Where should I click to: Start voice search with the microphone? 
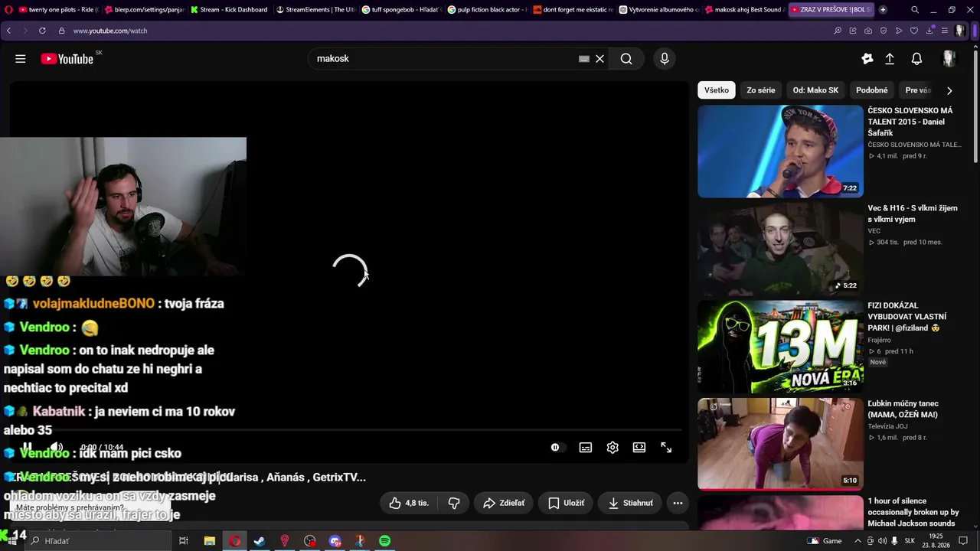point(665,59)
